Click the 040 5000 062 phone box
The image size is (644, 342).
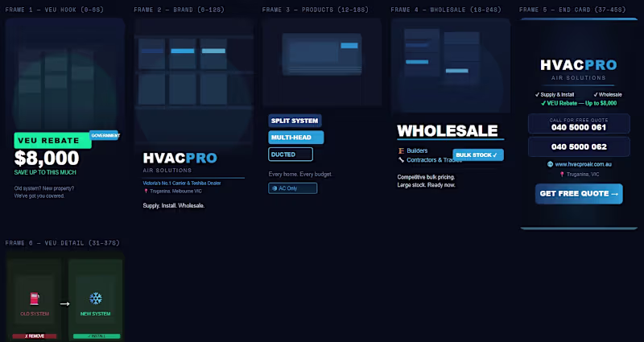[579, 146]
